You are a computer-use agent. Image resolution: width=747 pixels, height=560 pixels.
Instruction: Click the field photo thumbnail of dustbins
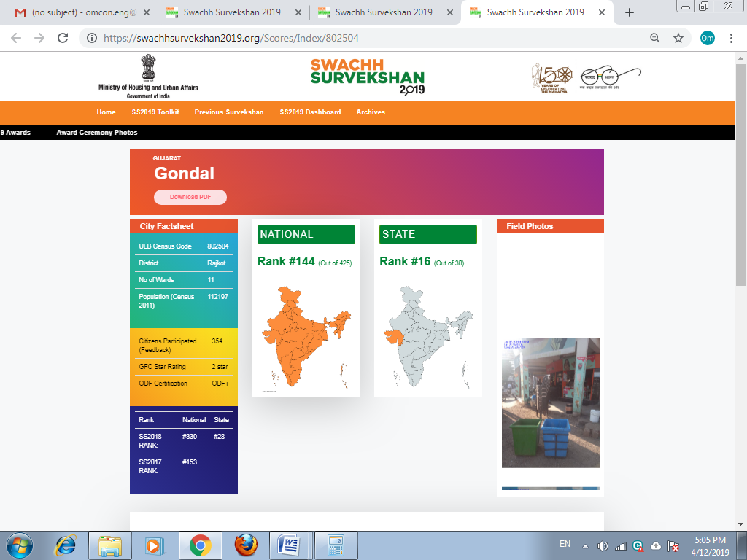pos(549,402)
